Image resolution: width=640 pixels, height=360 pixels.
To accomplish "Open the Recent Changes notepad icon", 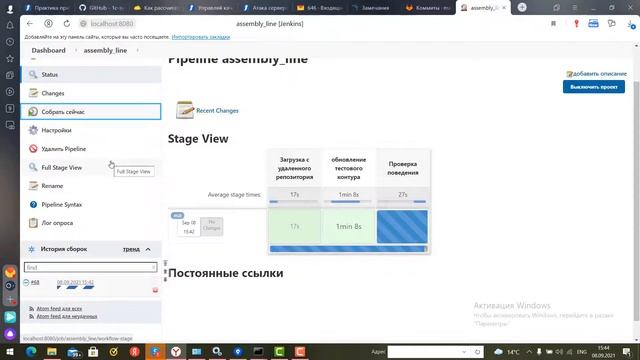I will click(x=185, y=110).
